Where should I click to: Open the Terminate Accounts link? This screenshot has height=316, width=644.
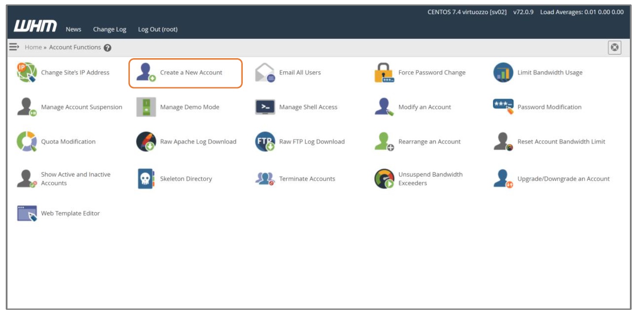tap(307, 179)
